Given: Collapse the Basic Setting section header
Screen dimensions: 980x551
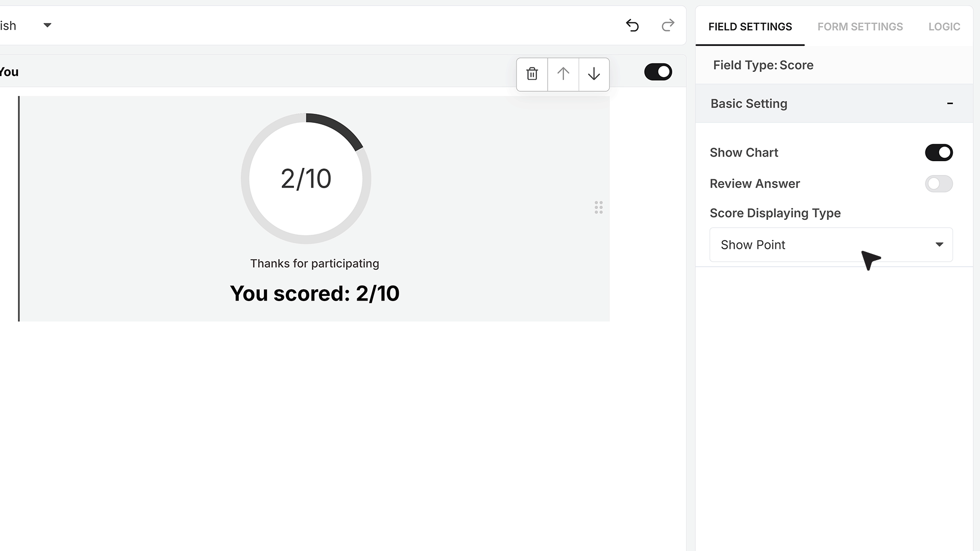Looking at the screenshot, I should click(834, 104).
